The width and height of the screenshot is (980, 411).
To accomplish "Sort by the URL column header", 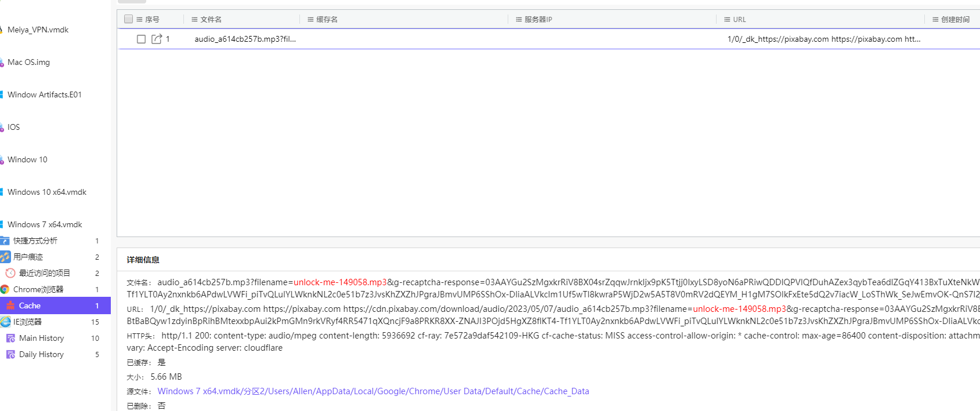I will (x=739, y=19).
